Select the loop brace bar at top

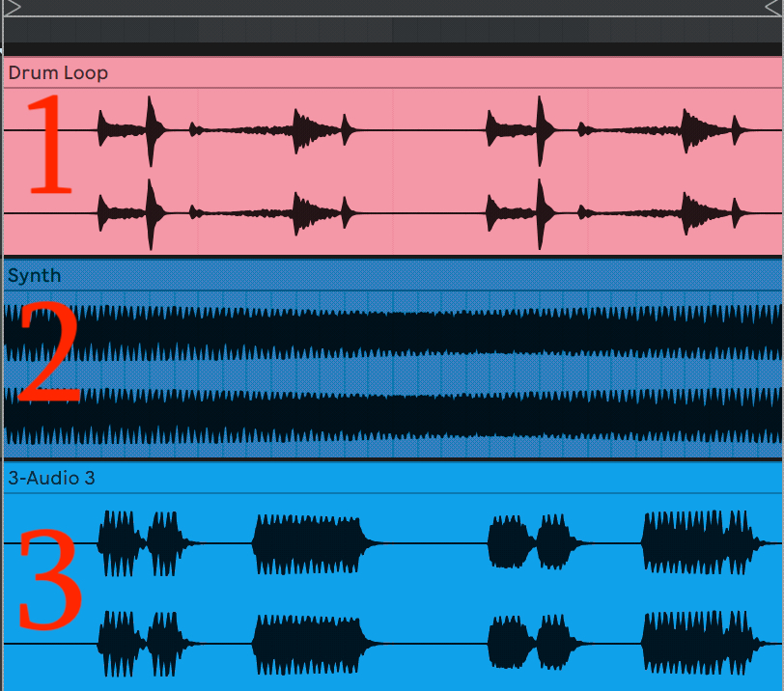coord(386,8)
